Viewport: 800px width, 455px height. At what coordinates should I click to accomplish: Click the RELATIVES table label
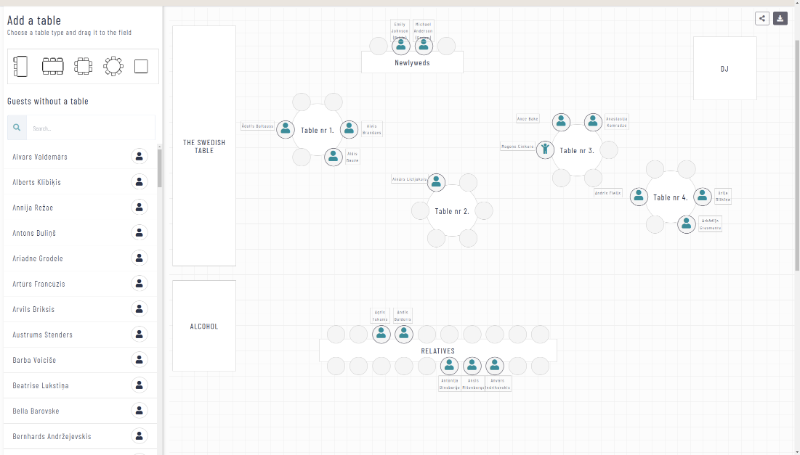[x=437, y=351]
